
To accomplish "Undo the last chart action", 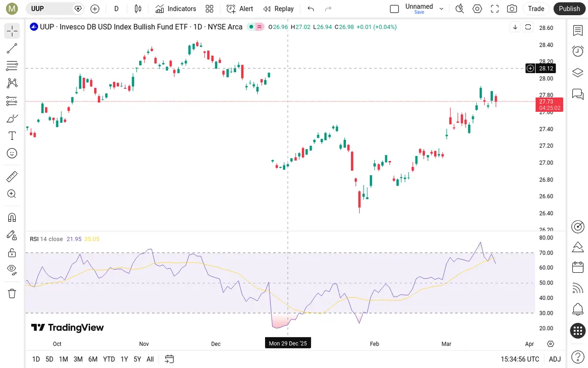I will coord(311,9).
